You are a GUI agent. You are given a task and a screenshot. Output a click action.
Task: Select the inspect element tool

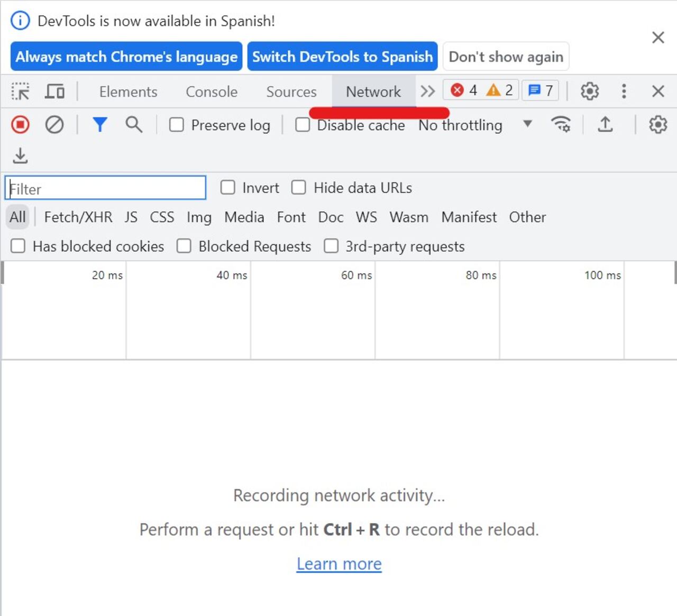(x=21, y=91)
